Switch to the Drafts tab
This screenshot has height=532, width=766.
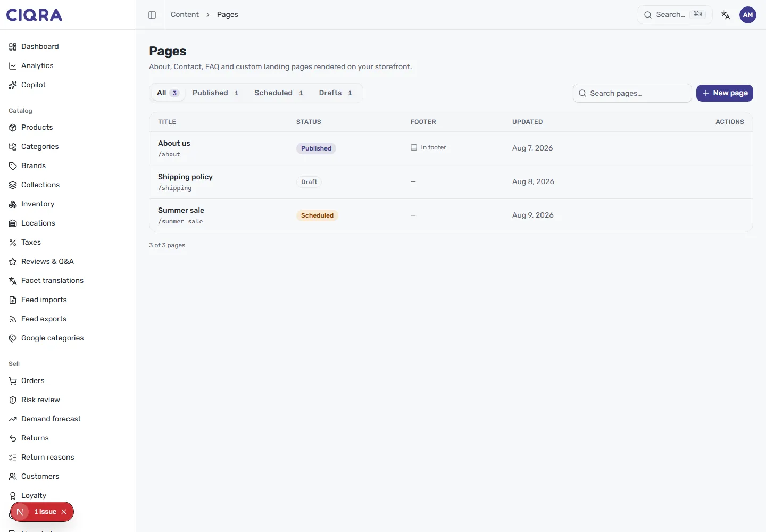(336, 93)
